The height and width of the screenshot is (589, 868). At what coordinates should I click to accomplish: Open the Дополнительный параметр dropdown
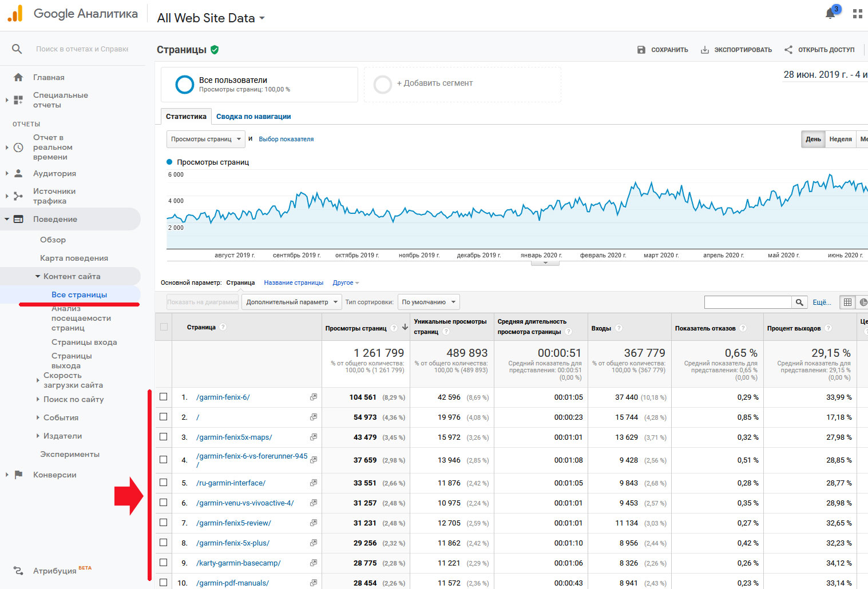click(x=292, y=302)
